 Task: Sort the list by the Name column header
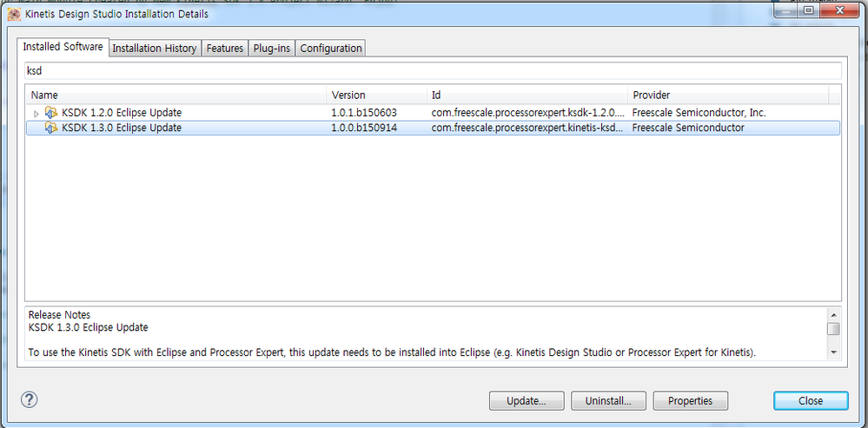pos(176,95)
